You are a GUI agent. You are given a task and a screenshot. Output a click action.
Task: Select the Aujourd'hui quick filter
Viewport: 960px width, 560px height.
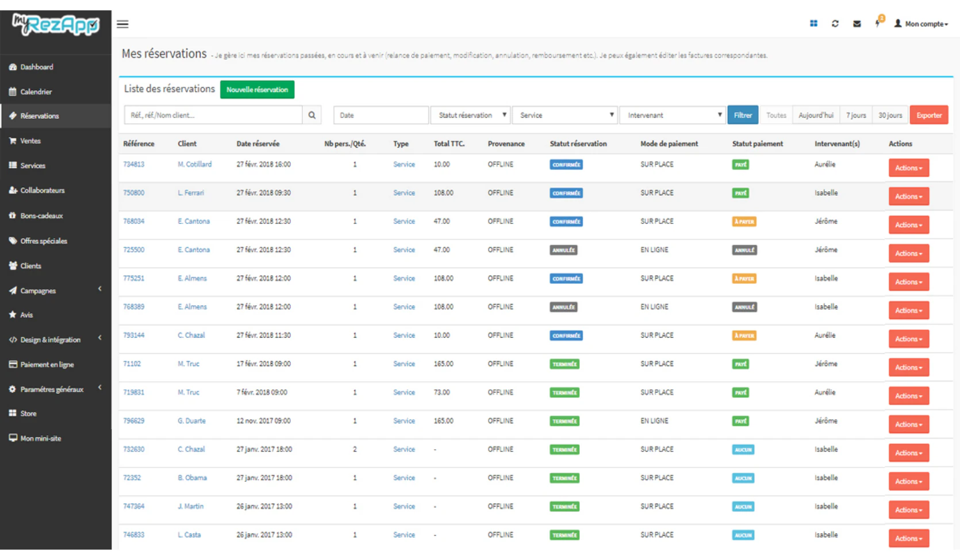click(x=816, y=115)
